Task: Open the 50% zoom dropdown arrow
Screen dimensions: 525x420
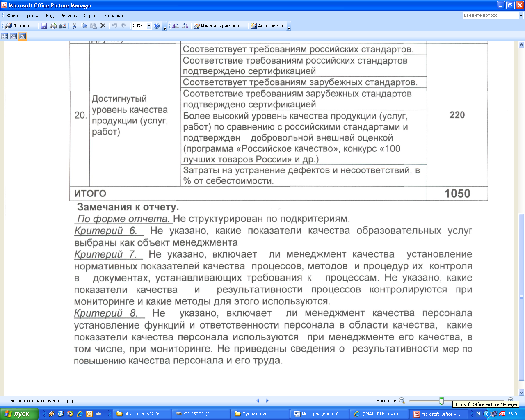Action: (x=149, y=26)
